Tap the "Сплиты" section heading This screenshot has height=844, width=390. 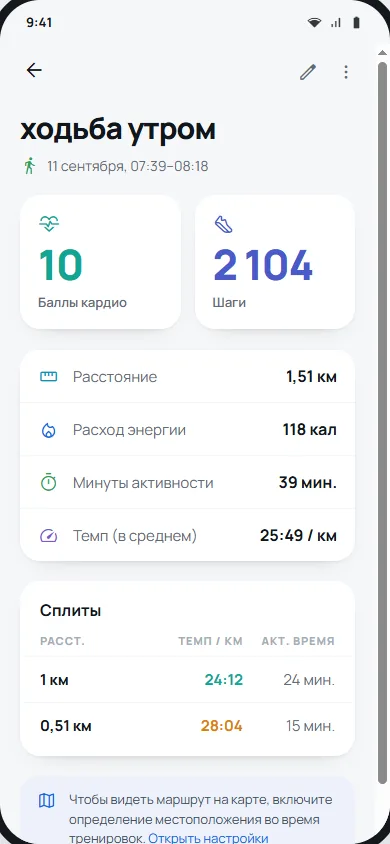[70, 611]
